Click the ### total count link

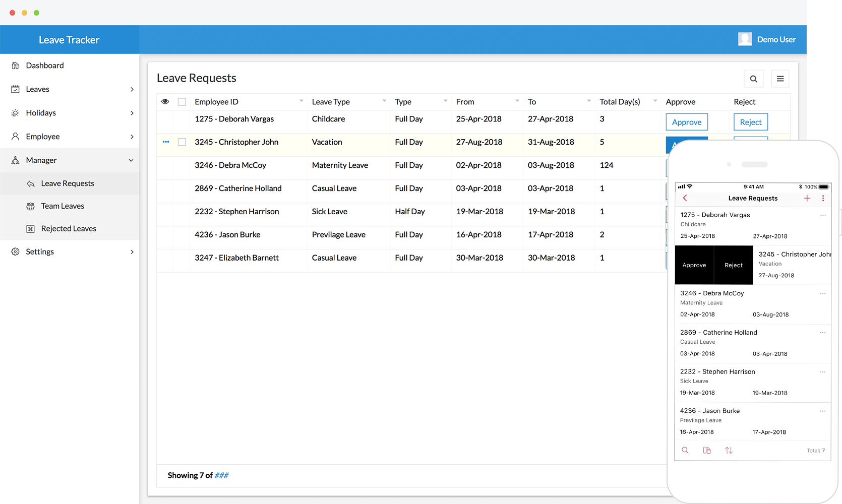coord(222,475)
